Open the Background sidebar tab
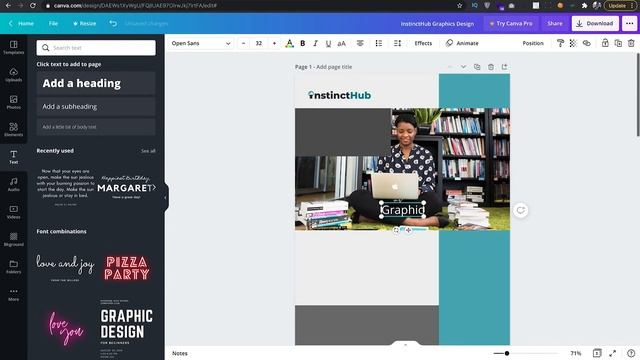The width and height of the screenshot is (640, 360). pyautogui.click(x=13, y=239)
